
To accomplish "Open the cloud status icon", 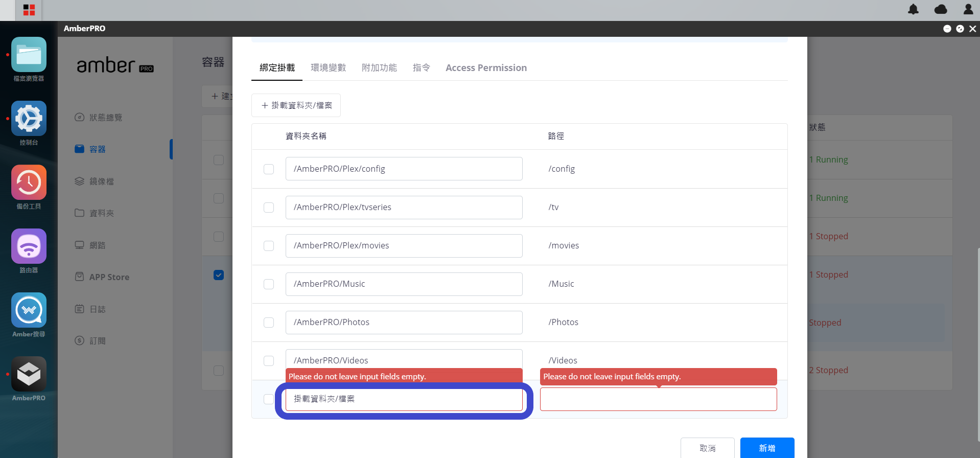I will [x=941, y=9].
